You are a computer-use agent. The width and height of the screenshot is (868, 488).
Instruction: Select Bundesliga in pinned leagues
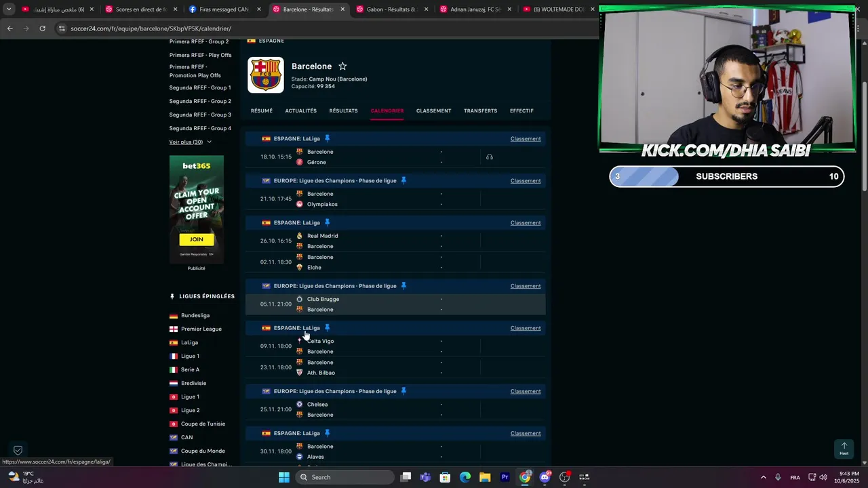click(195, 315)
